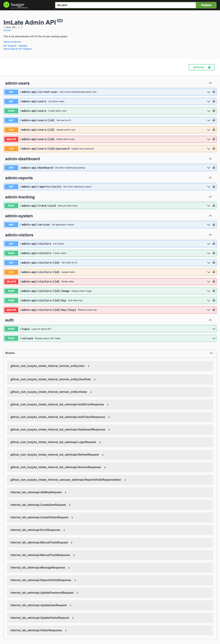220x644 pixels.
Task: Click PUT badge on Update user password
Action: click(x=11, y=149)
